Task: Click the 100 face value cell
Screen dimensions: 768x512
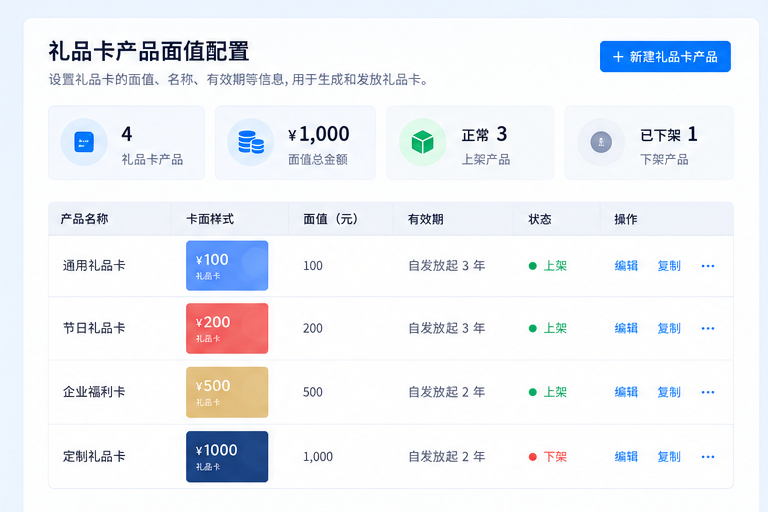Action: coord(312,266)
